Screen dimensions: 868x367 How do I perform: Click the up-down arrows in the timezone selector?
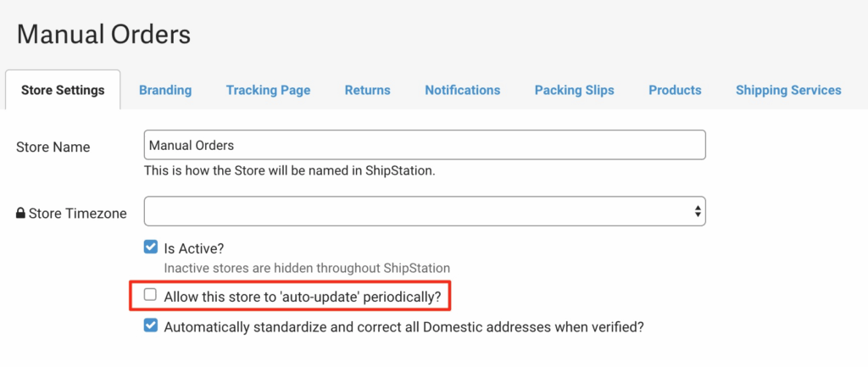698,211
